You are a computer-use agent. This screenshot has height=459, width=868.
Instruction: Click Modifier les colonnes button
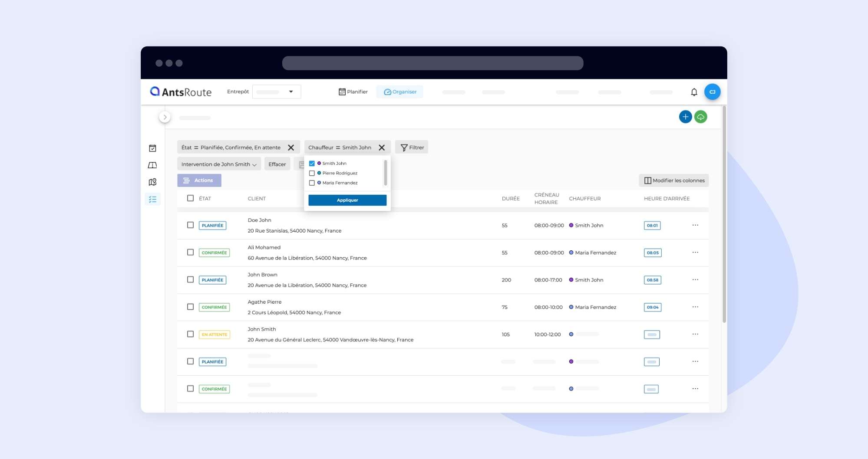coord(674,180)
